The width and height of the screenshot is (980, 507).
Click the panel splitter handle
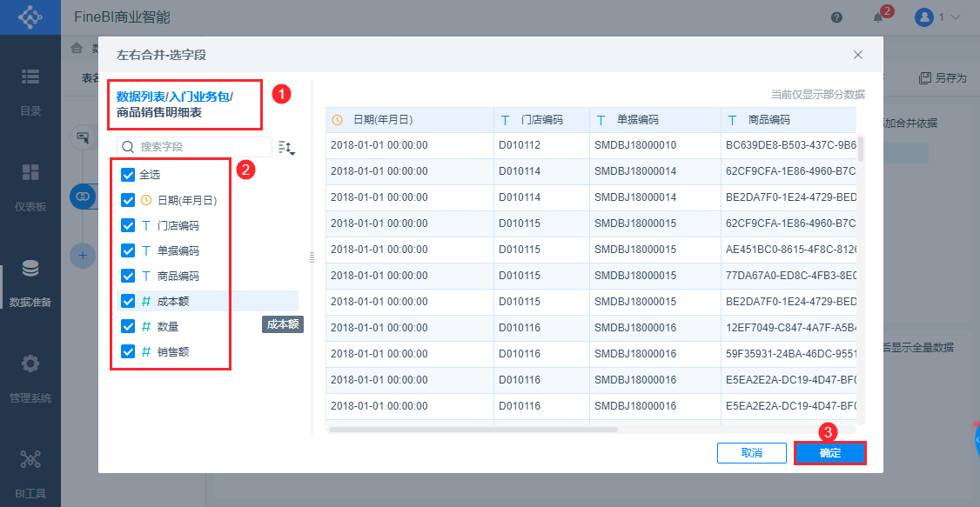pyautogui.click(x=312, y=257)
